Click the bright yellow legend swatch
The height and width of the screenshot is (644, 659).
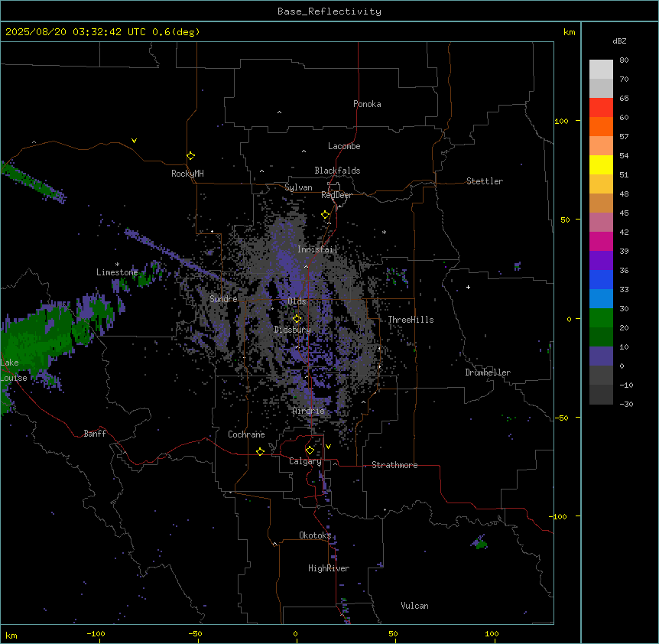tap(601, 164)
